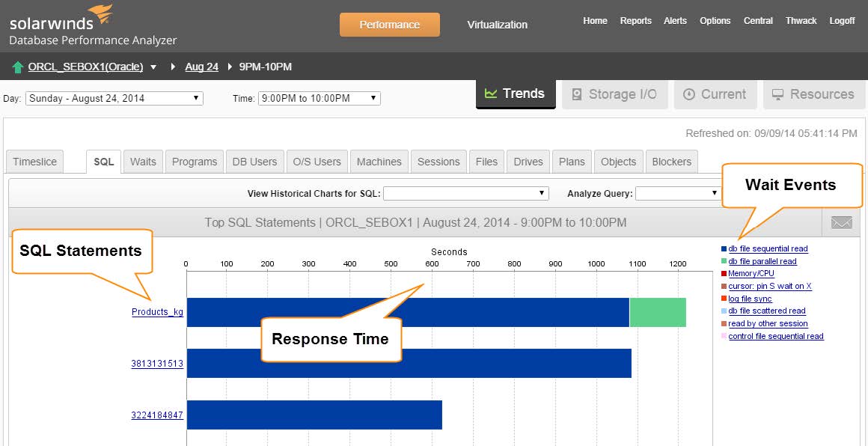Open the Time range dropdown
Screen dimensions: 868x446
tap(319, 98)
